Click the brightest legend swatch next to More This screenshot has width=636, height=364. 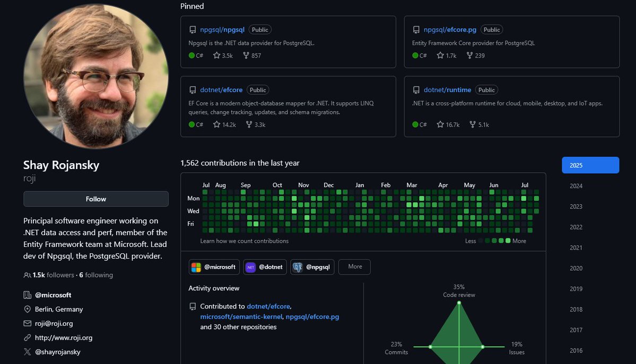tap(508, 241)
